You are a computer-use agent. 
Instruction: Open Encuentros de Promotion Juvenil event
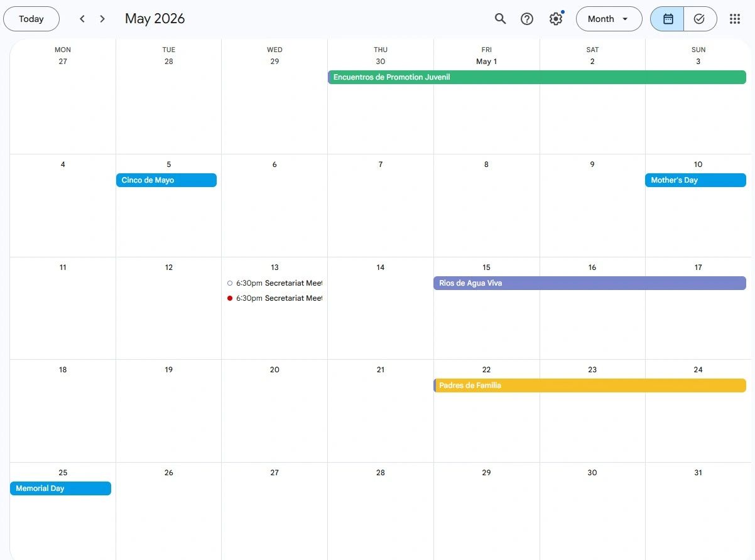click(536, 77)
